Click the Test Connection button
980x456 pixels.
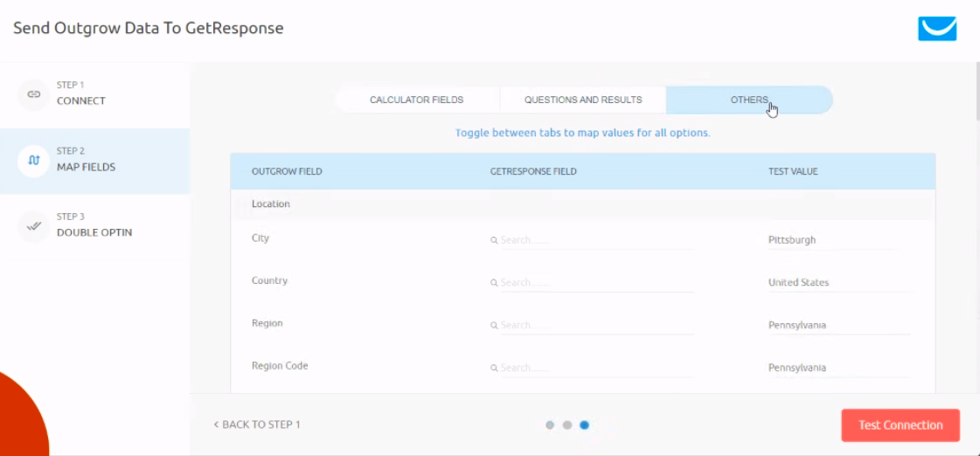click(900, 425)
